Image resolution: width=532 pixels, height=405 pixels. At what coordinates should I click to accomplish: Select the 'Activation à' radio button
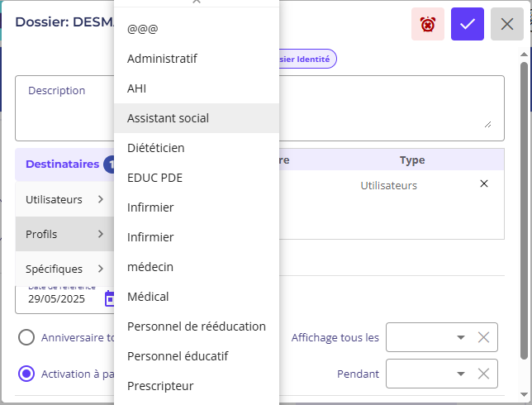point(26,374)
